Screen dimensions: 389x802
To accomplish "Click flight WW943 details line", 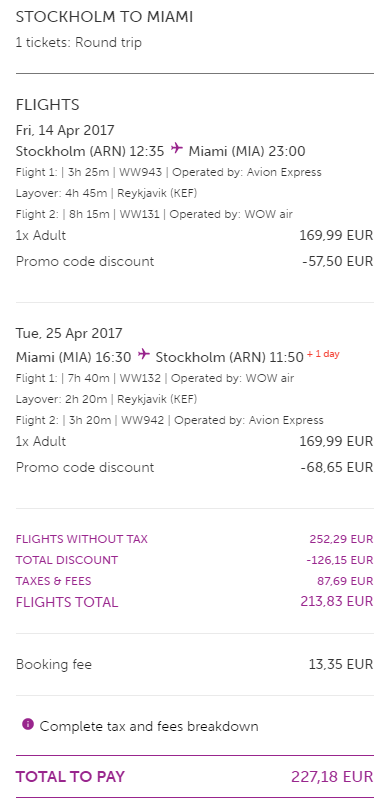I will point(169,172).
